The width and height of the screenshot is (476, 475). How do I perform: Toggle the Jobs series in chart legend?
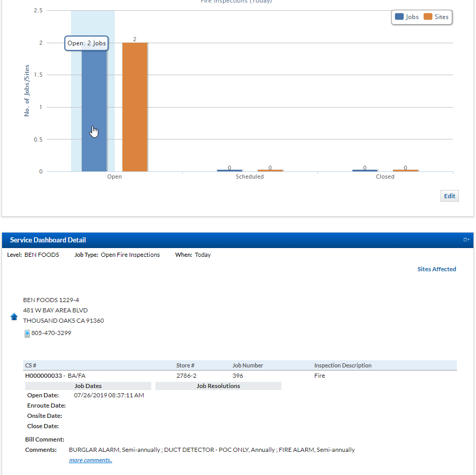pos(407,17)
